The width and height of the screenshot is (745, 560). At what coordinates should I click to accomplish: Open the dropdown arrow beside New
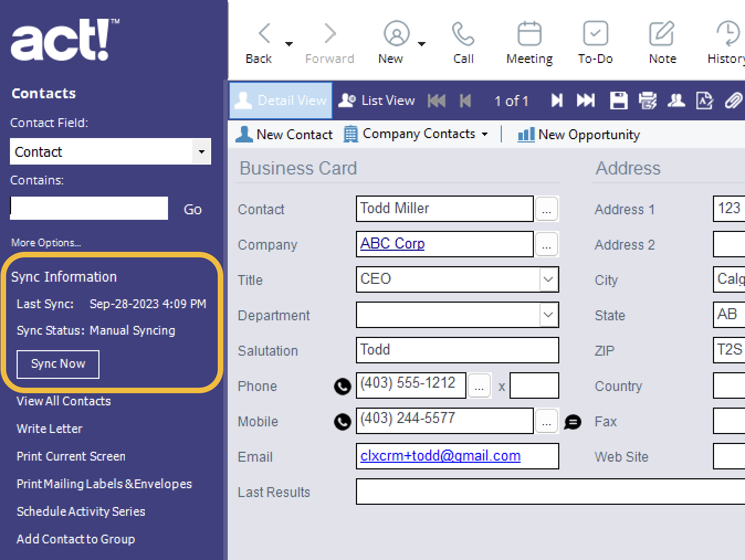(x=422, y=44)
